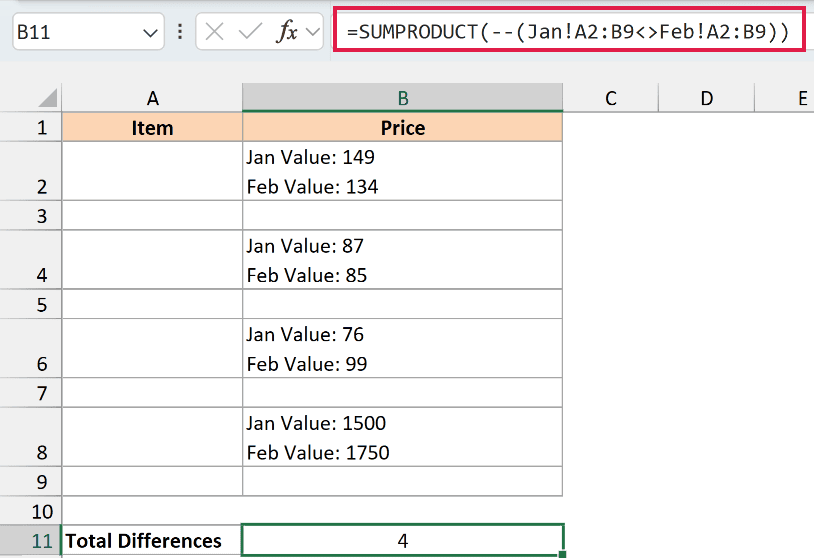
Task: Select row 2 header
Action: tap(31, 171)
